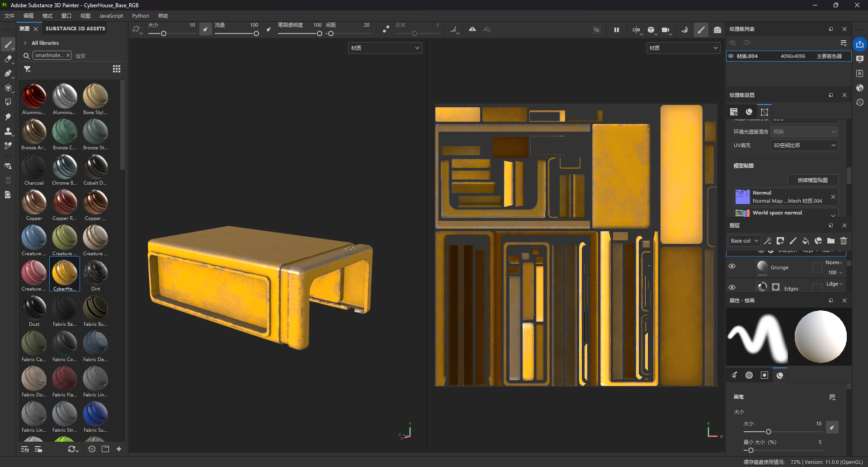Toggle visibility of 材质.004 texture set

pos(731,56)
